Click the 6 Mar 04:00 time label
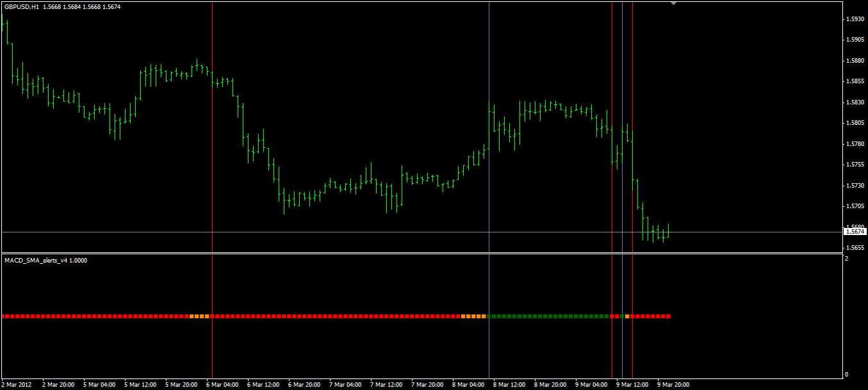This screenshot has width=868, height=390. pyautogui.click(x=222, y=385)
